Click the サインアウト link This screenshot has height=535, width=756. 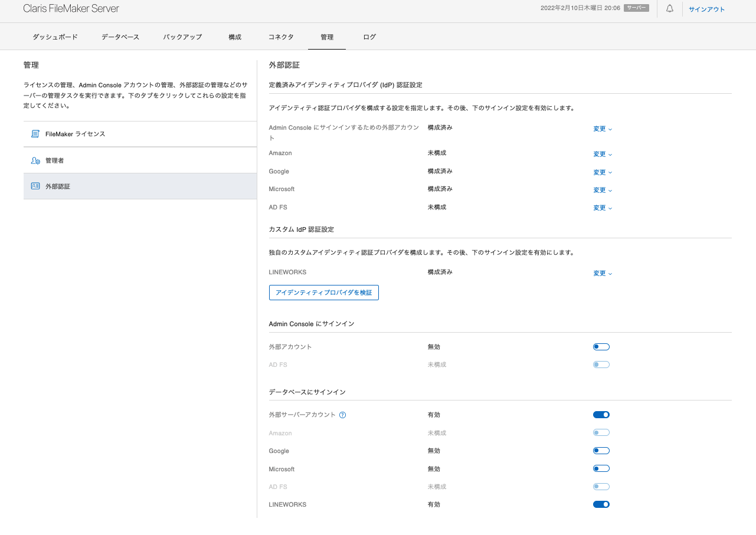[707, 9]
